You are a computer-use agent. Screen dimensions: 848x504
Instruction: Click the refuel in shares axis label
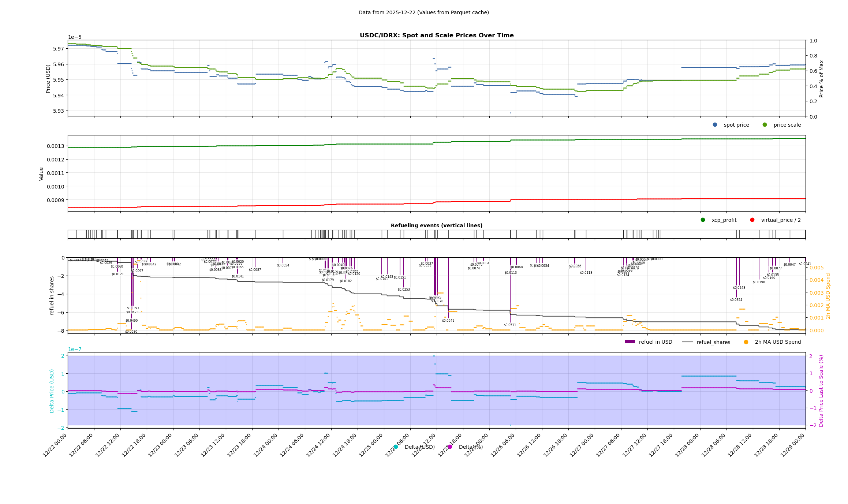point(52,295)
